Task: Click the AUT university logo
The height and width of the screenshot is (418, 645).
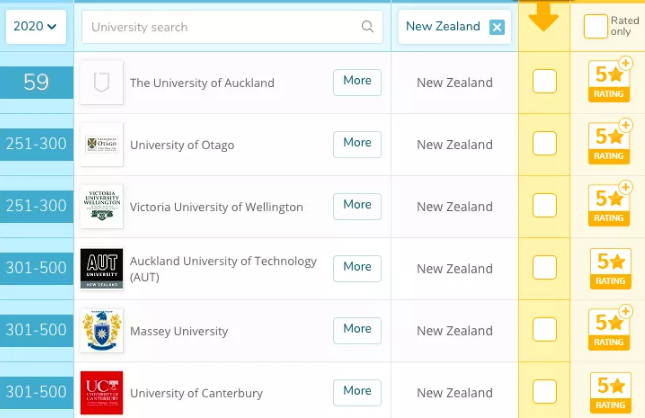Action: point(102,268)
